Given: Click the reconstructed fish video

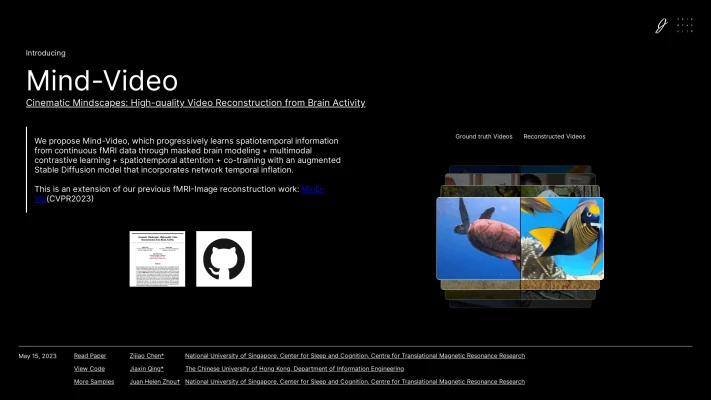Looking at the screenshot, I should [562, 239].
